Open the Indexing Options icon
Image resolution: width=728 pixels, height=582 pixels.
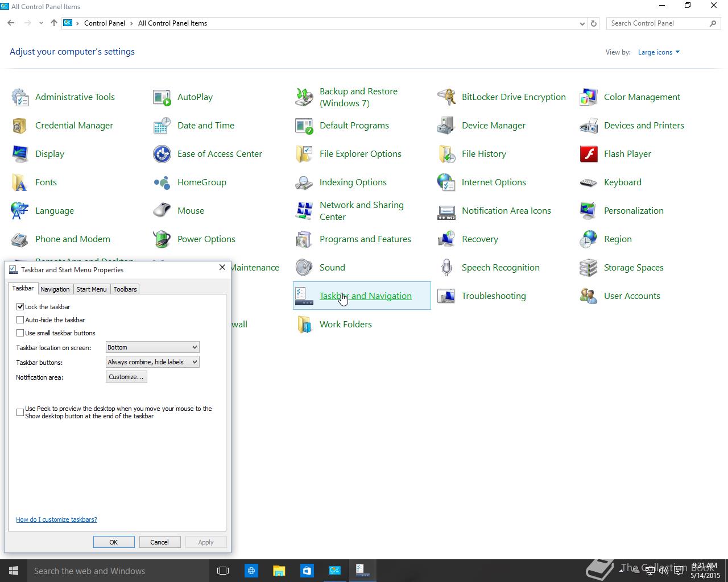(x=304, y=182)
